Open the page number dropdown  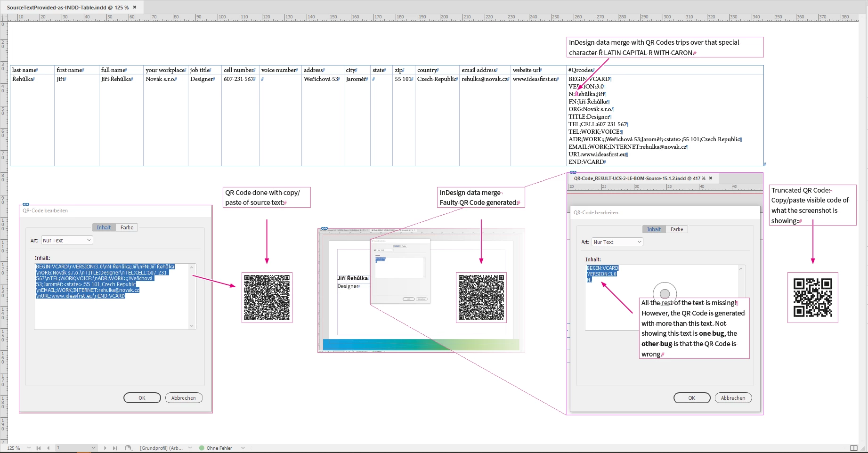93,448
